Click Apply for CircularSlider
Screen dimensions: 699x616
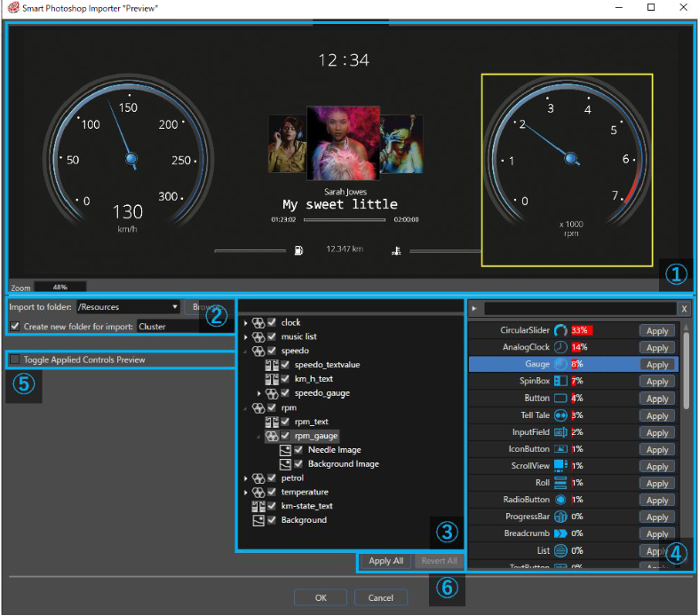click(657, 331)
